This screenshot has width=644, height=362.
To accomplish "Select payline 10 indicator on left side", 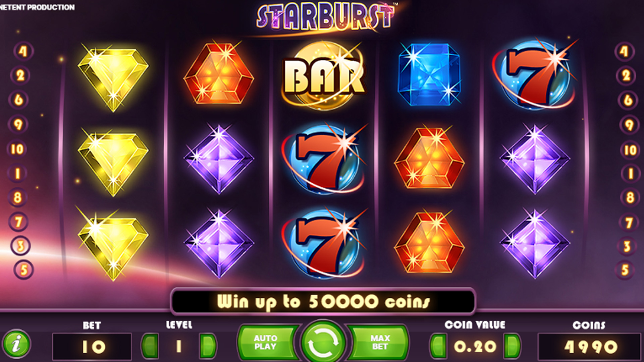I will pyautogui.click(x=17, y=149).
